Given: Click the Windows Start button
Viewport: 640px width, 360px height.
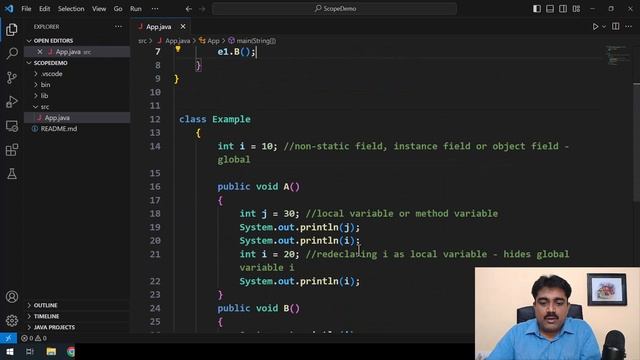Looking at the screenshot, I should pyautogui.click(x=9, y=351).
